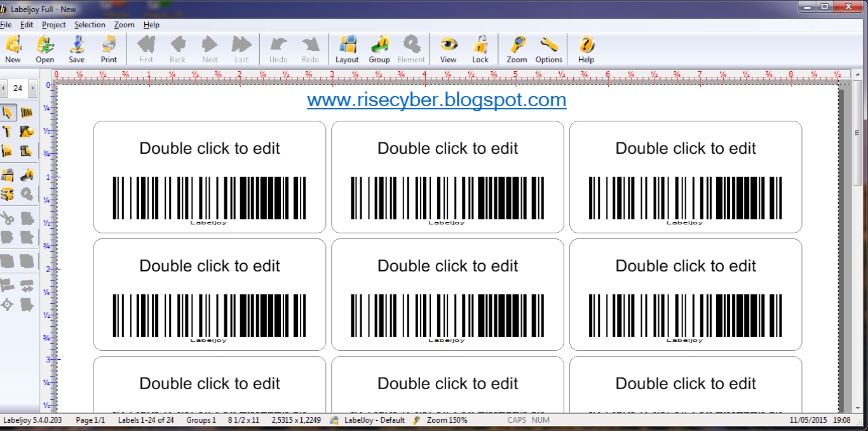Click status bar zoom magnifier icon
Image resolution: width=868 pixels, height=431 pixels.
coord(417,420)
